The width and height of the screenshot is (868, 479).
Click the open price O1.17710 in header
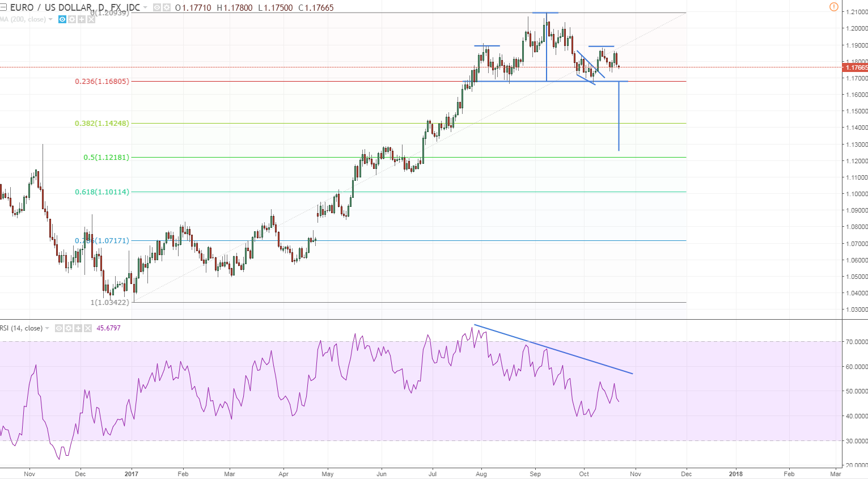coord(193,8)
